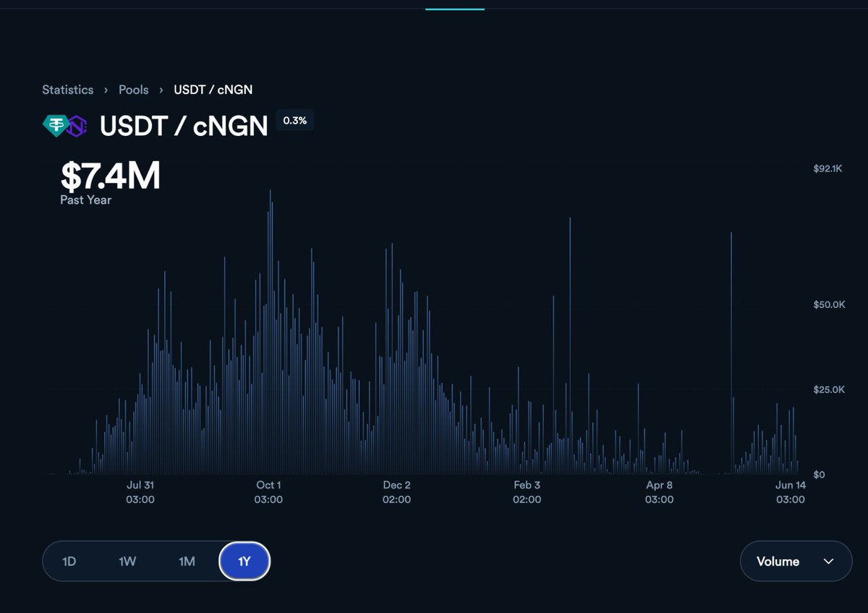Click the Dec 2 date label

pyautogui.click(x=396, y=485)
